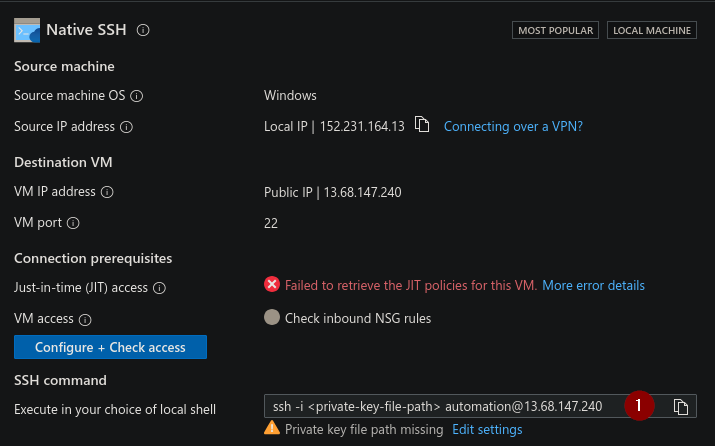This screenshot has width=715, height=446.
Task: Show info for VM access
Action: pyautogui.click(x=85, y=319)
